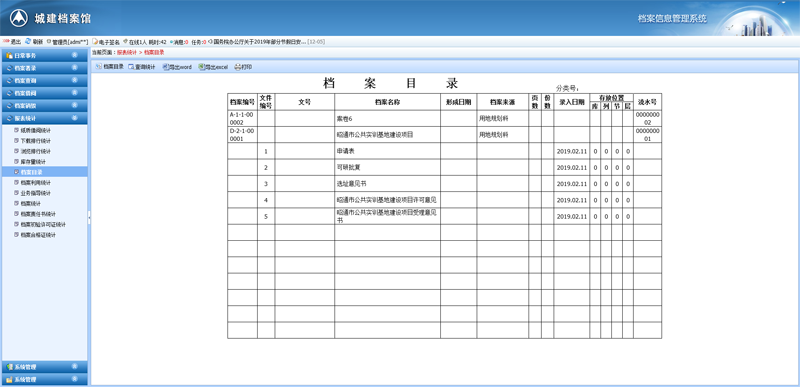
Task: Collapse the 报表统计 section arrow
Action: pyautogui.click(x=74, y=118)
